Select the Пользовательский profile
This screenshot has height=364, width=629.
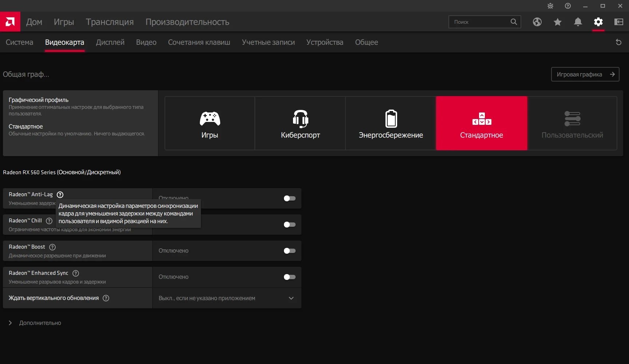[x=572, y=123]
